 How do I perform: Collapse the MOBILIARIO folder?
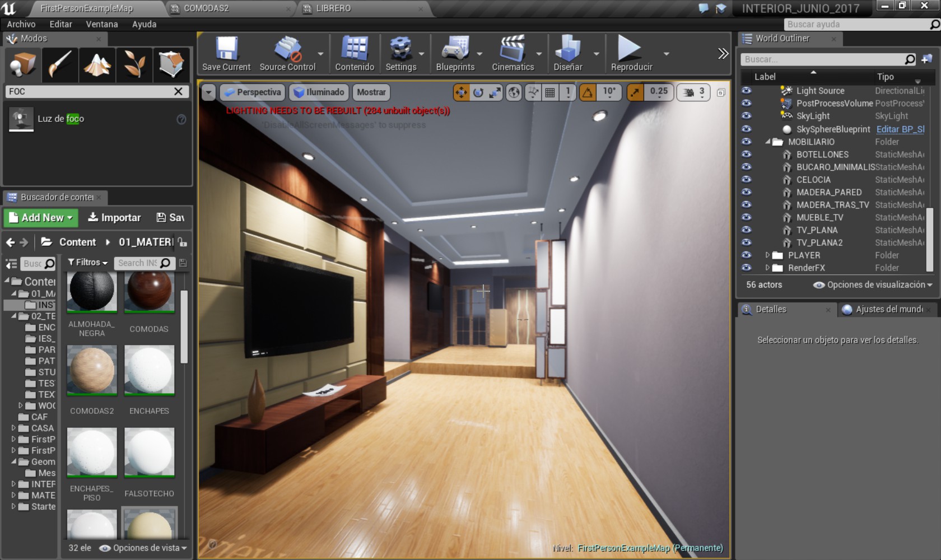click(768, 142)
